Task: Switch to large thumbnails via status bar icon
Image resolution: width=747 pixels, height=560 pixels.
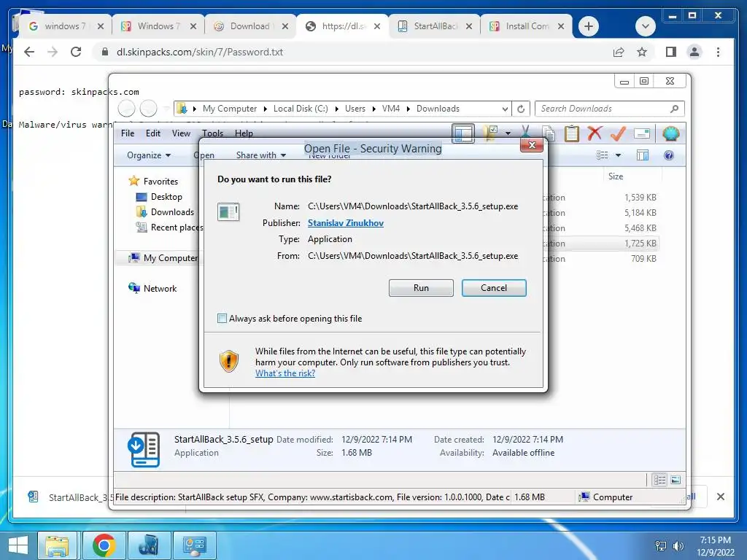Action: [675, 480]
